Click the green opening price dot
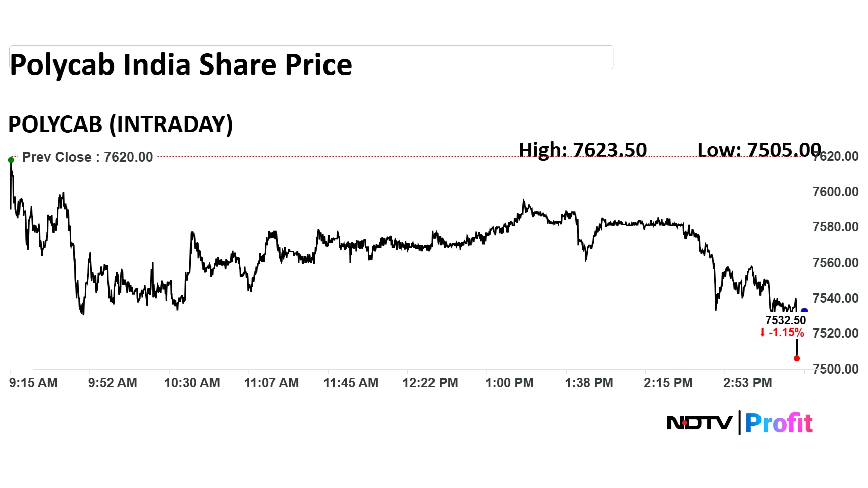Screen dimensions: 868x488 (x=11, y=160)
